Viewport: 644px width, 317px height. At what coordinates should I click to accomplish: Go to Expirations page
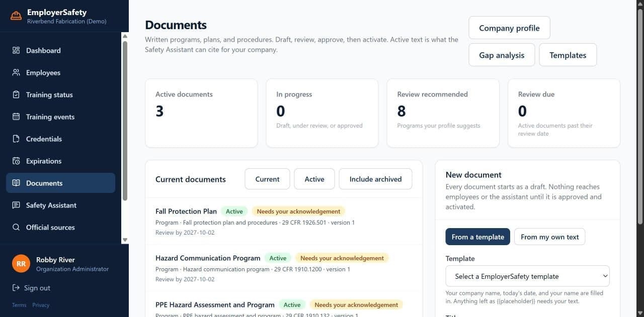[x=60, y=161]
